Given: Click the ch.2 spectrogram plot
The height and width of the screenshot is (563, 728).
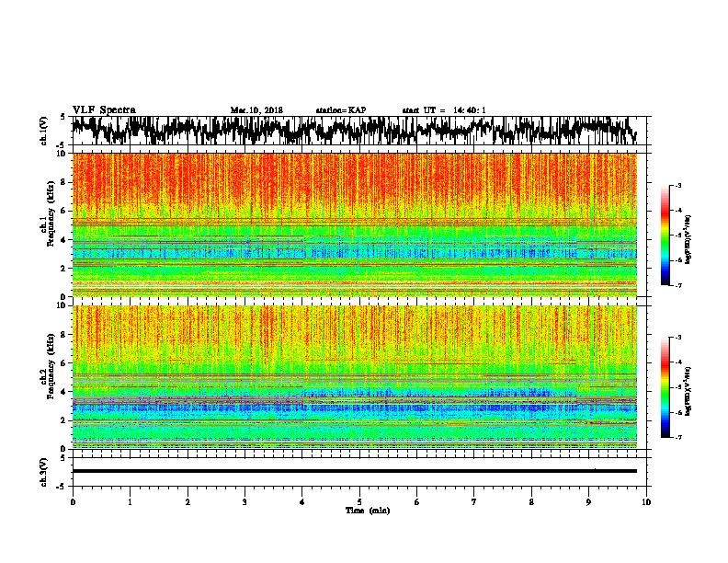Looking at the screenshot, I should tap(355, 377).
